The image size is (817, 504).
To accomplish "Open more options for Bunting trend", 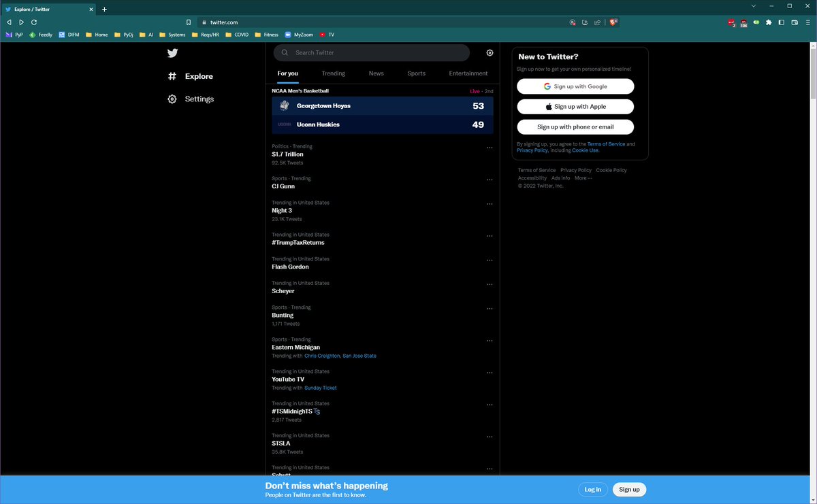I will 490,309.
